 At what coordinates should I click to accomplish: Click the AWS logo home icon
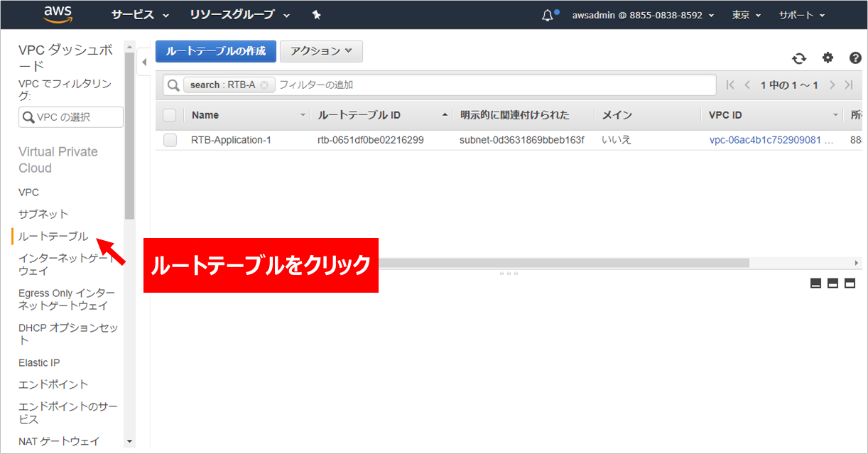(58, 14)
